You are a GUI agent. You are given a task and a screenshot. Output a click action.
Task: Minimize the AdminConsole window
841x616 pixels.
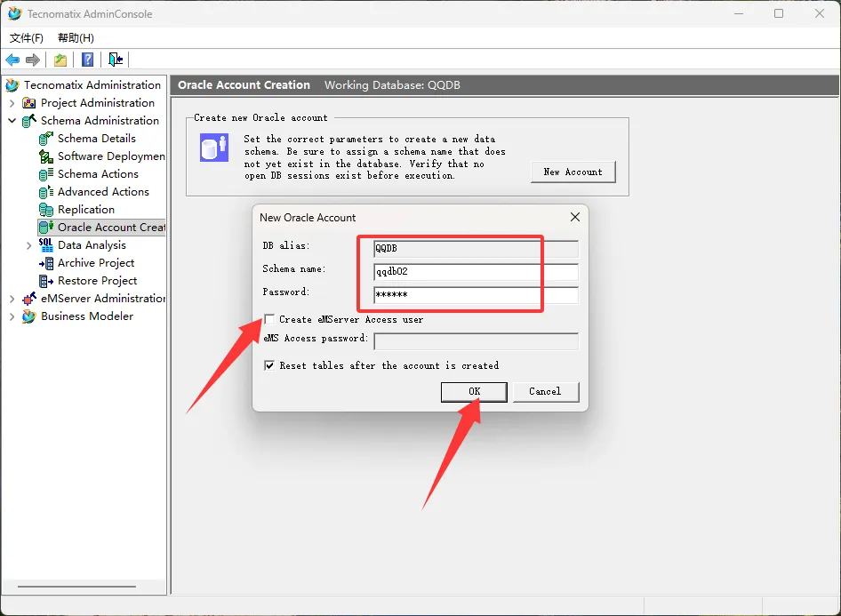point(739,13)
